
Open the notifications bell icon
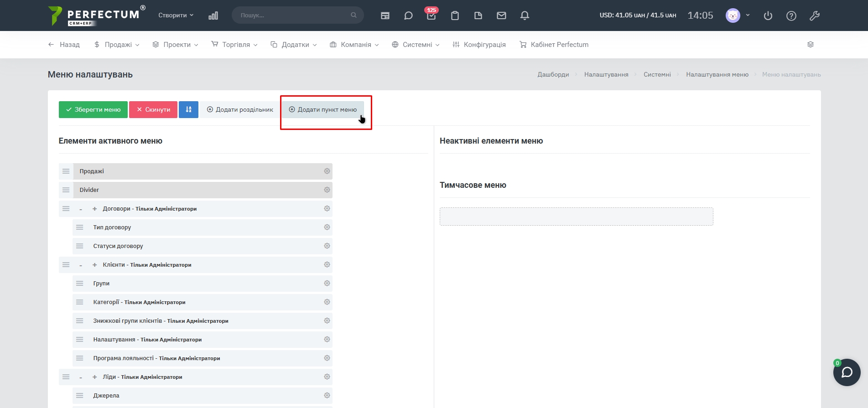pos(525,15)
